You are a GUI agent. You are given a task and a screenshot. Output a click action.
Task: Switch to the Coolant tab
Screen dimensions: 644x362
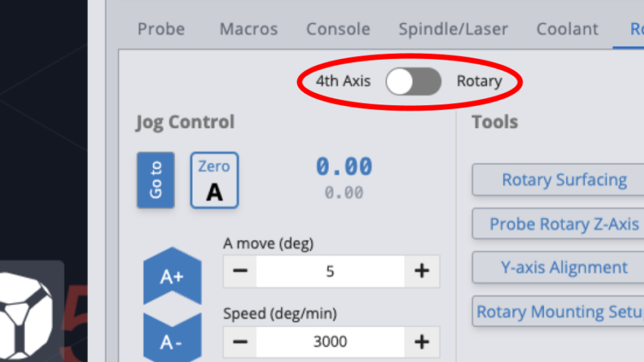tap(567, 29)
